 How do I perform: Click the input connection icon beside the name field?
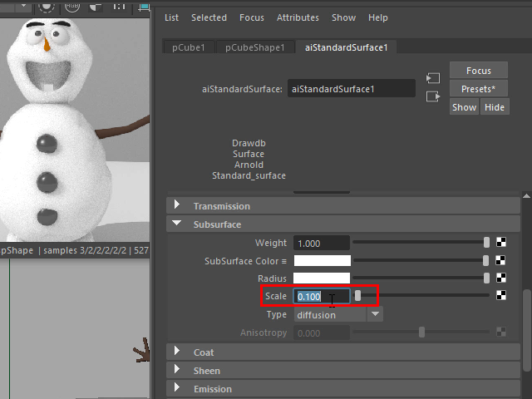click(x=431, y=78)
